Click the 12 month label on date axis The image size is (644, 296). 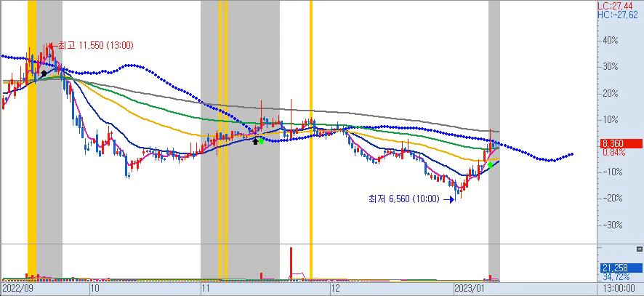[x=337, y=287]
